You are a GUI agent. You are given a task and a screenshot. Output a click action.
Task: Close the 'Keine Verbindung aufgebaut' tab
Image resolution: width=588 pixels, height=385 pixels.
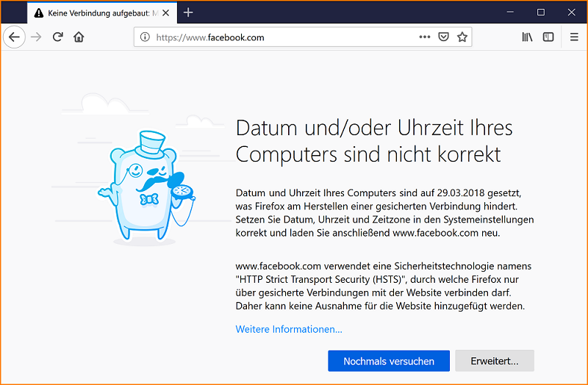(x=166, y=13)
